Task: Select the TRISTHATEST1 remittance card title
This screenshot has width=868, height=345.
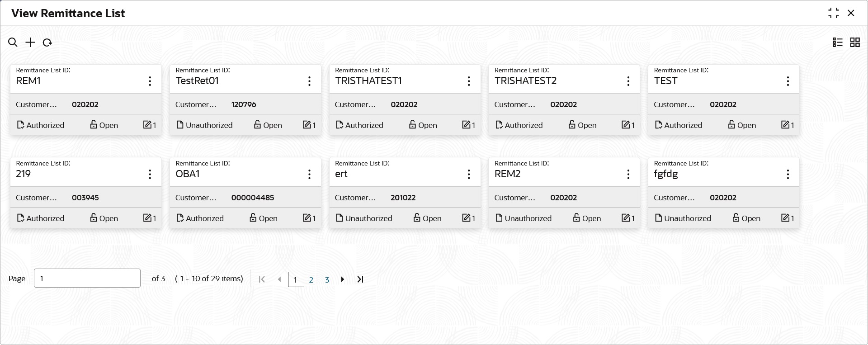Action: point(368,81)
